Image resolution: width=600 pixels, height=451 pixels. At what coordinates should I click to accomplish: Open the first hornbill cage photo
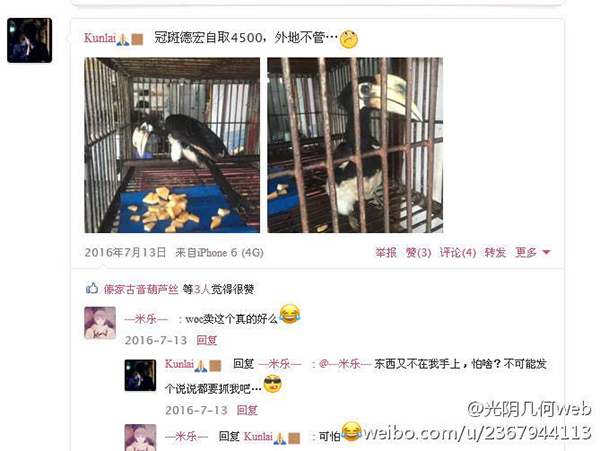172,145
